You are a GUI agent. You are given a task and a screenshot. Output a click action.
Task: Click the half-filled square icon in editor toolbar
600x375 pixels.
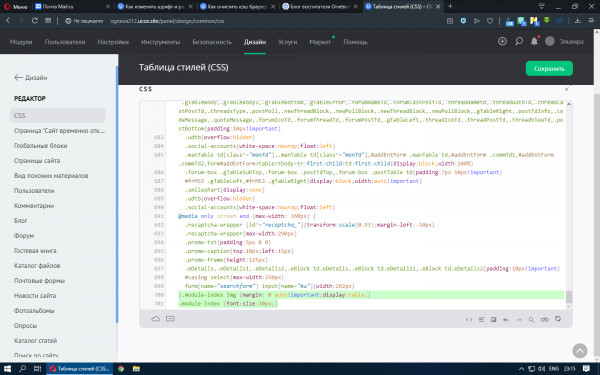pyautogui.click(x=494, y=320)
